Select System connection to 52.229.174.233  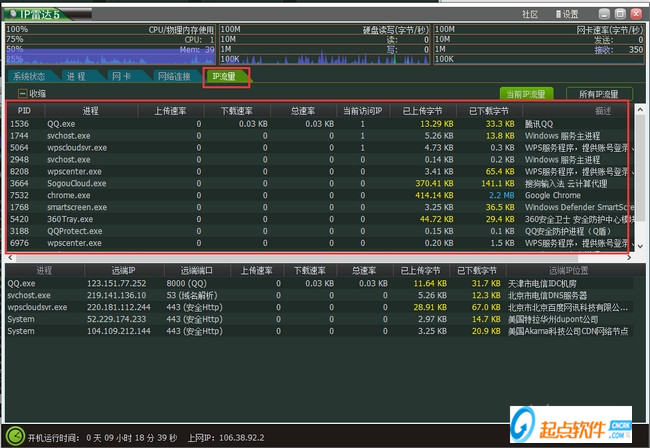(319, 320)
